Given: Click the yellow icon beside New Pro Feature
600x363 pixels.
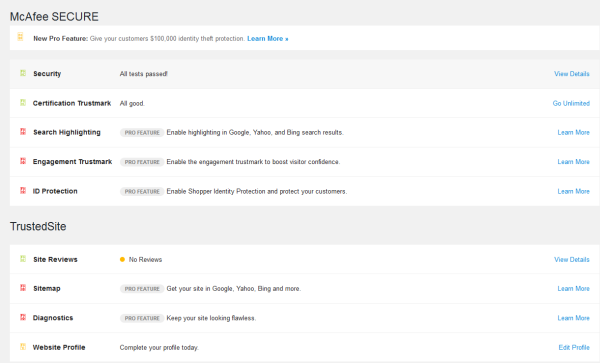Looking at the screenshot, I should tap(20, 36).
